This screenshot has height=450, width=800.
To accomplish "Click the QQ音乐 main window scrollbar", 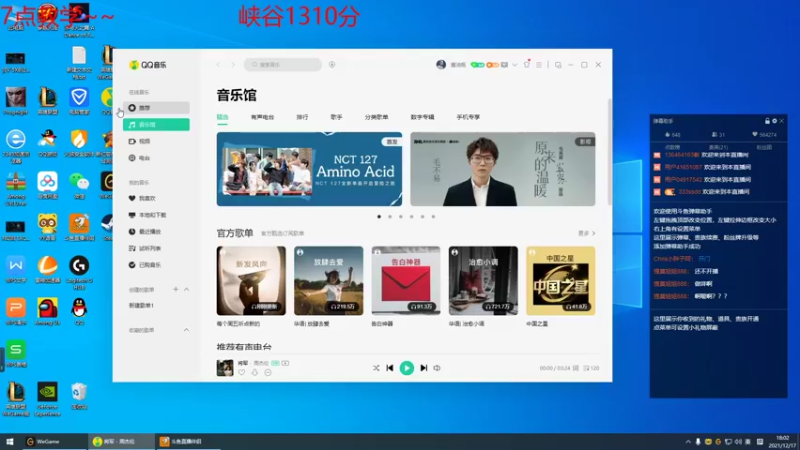I will (609, 153).
